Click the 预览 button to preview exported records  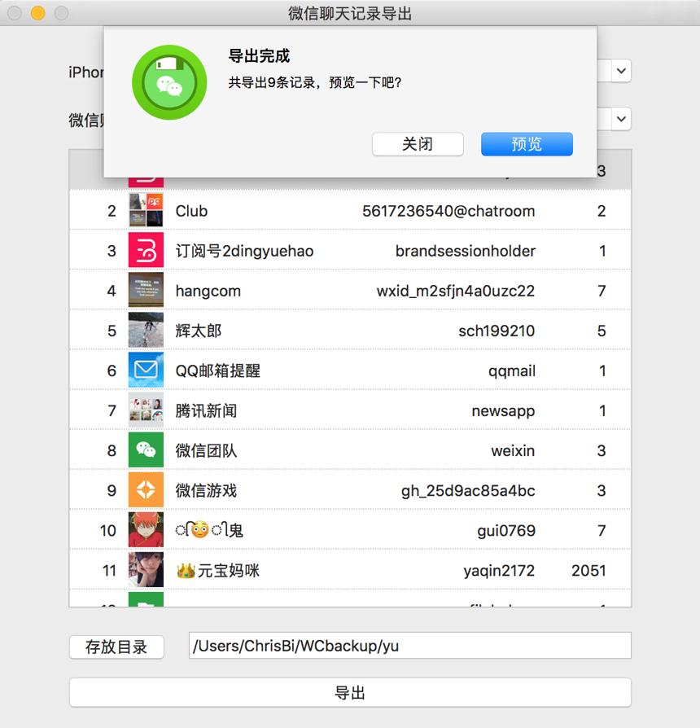point(526,144)
